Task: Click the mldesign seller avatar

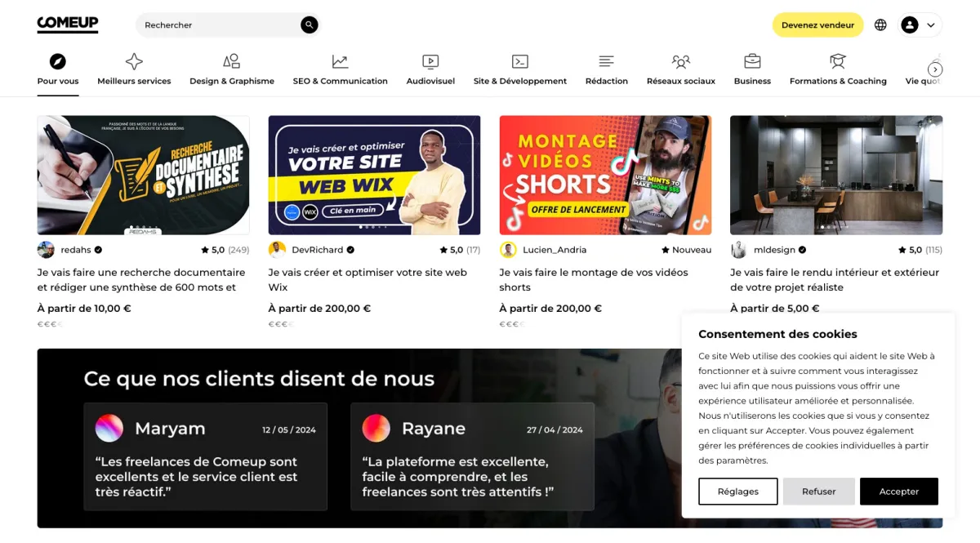Action: [739, 250]
